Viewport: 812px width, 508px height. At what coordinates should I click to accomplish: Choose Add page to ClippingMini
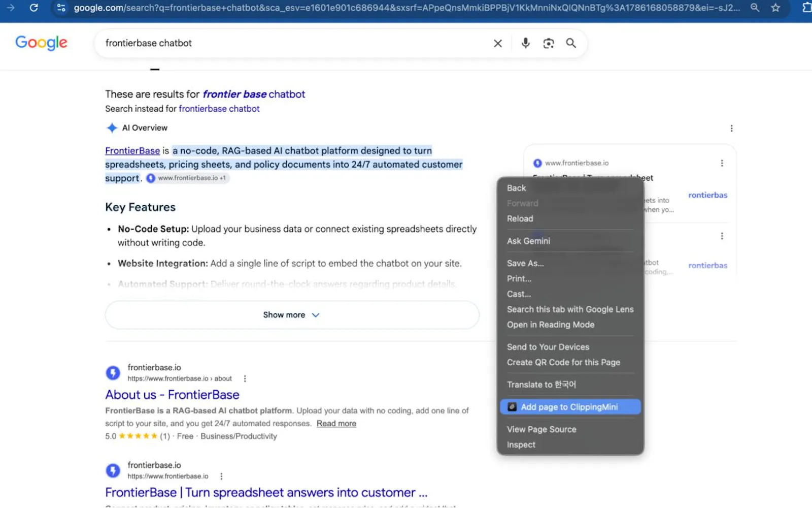[570, 407]
